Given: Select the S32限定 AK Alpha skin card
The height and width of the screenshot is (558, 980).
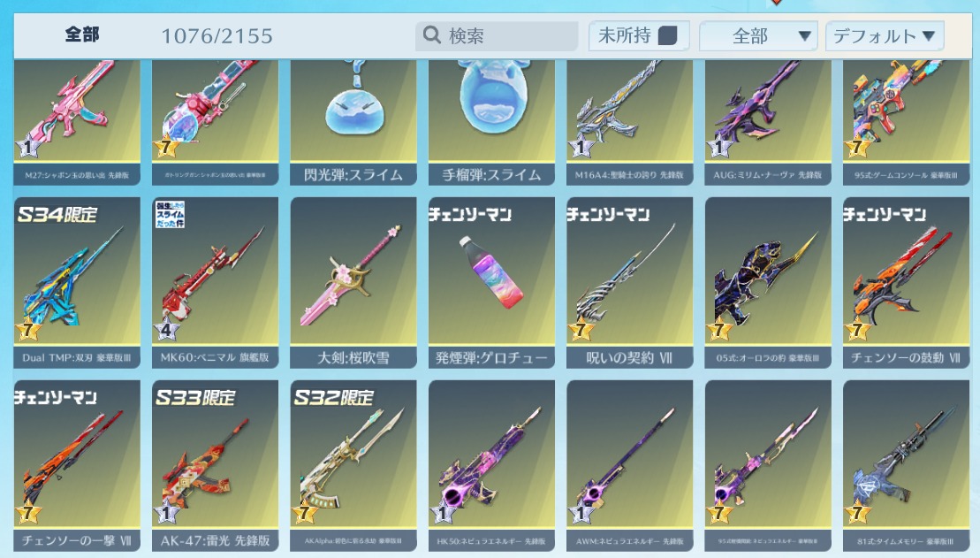Looking at the screenshot, I should coord(353,465).
